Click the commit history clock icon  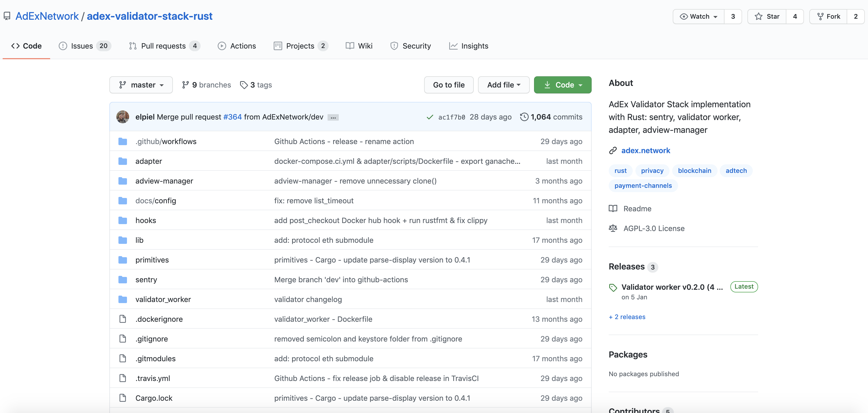524,117
